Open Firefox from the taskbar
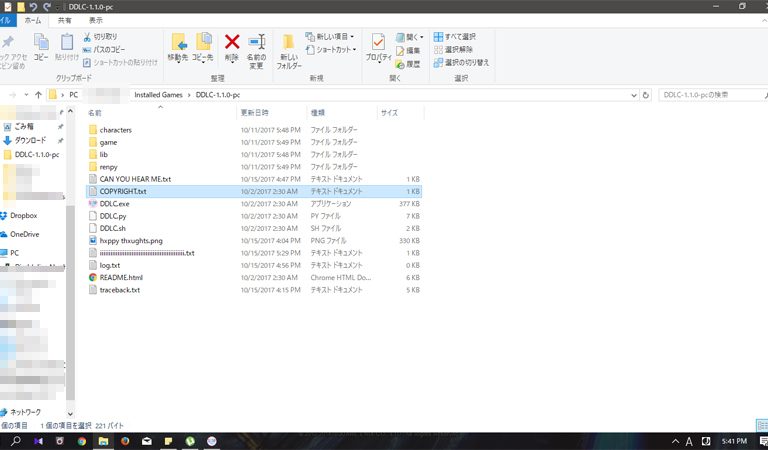Viewport: 768px width, 450px height. pyautogui.click(x=125, y=441)
